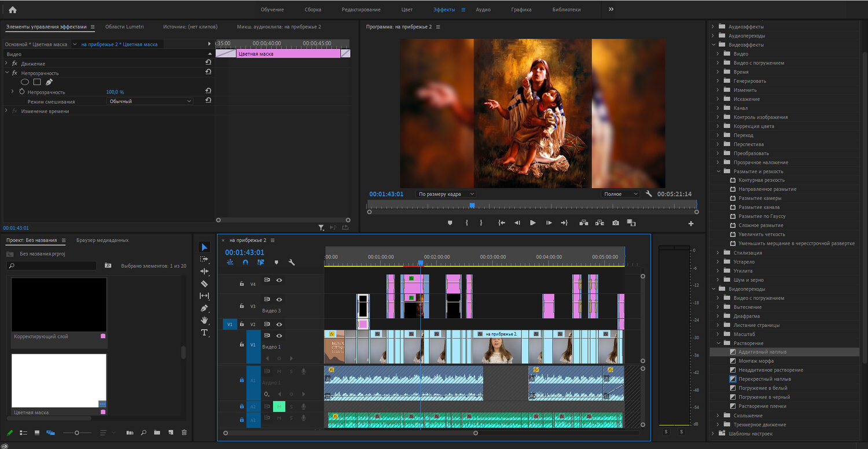
Task: Switch to the Аудио workspace
Action: pyautogui.click(x=483, y=10)
